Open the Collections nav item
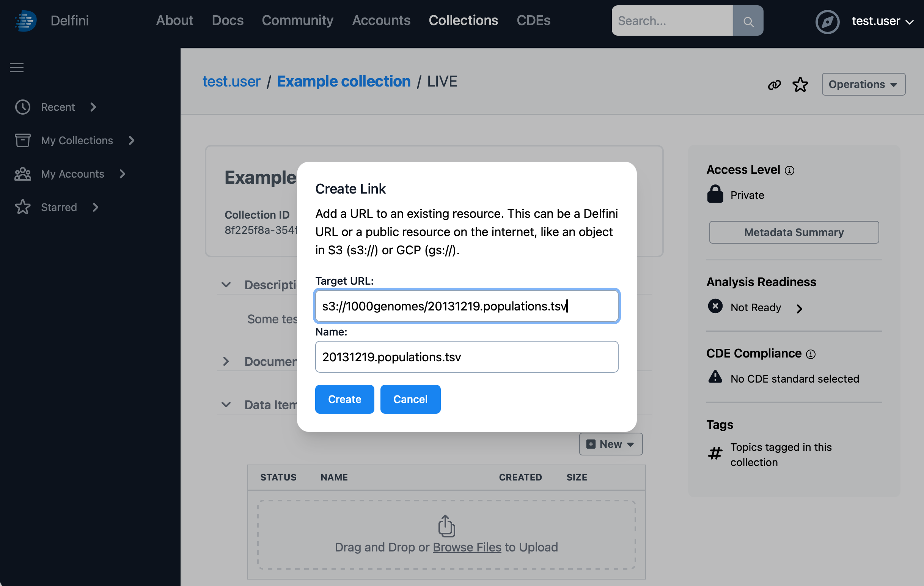This screenshot has height=586, width=924. tap(463, 20)
